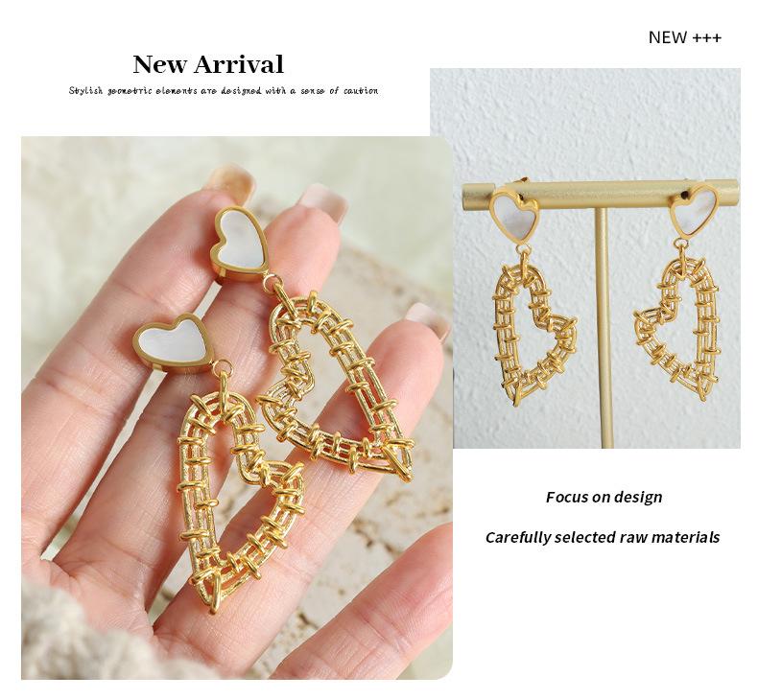
Task: Click left heart stud on display stand
Action: [515, 214]
